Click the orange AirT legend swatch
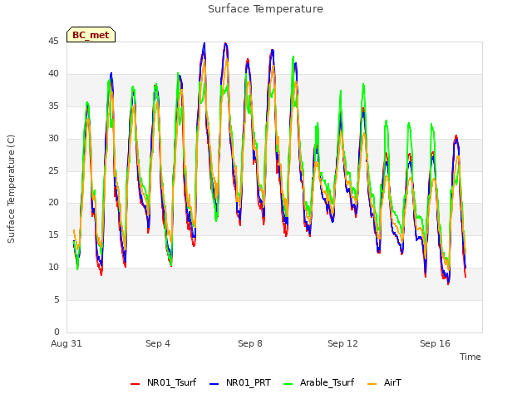This screenshot has height=399, width=532. (x=372, y=384)
